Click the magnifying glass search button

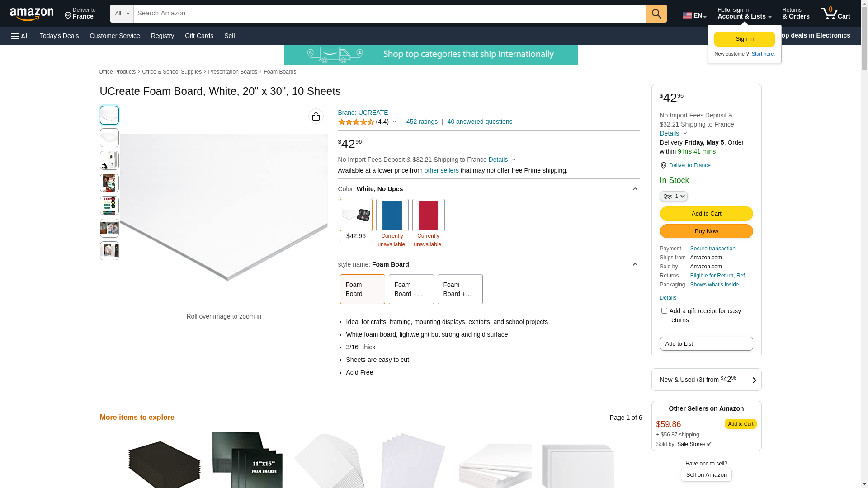tap(656, 14)
